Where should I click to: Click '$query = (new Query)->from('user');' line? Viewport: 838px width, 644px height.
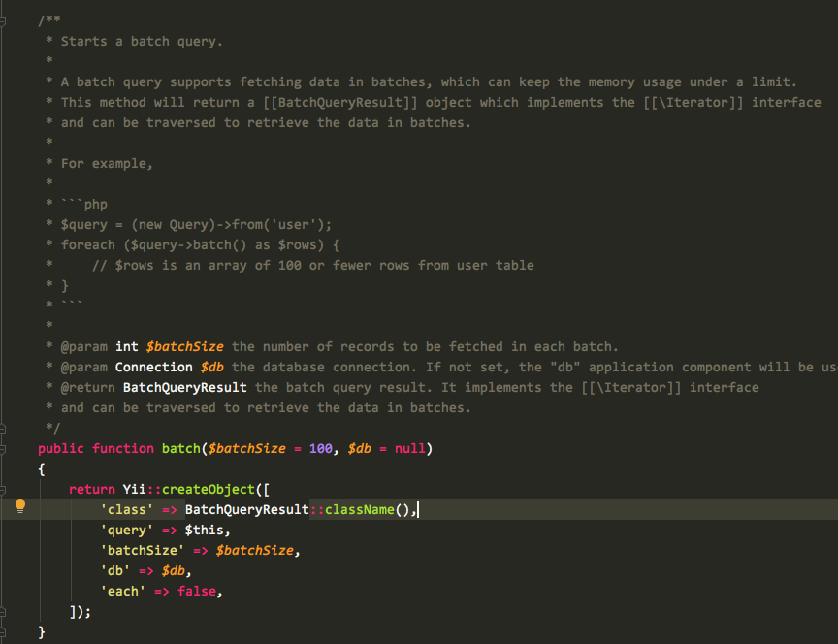pos(196,224)
